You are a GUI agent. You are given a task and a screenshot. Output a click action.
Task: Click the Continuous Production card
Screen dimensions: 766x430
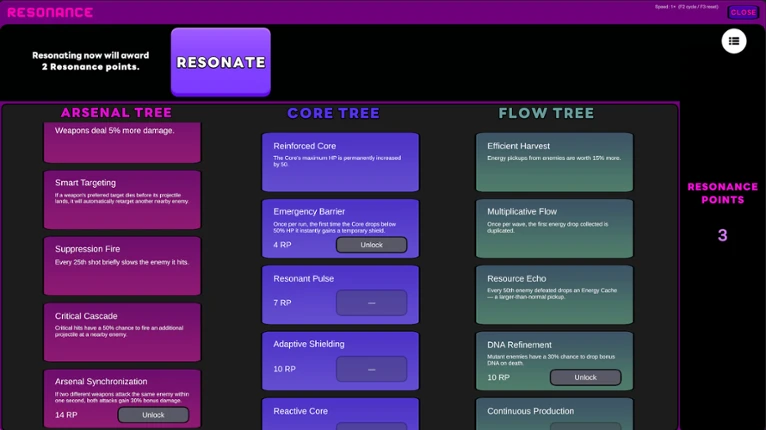tap(554, 414)
